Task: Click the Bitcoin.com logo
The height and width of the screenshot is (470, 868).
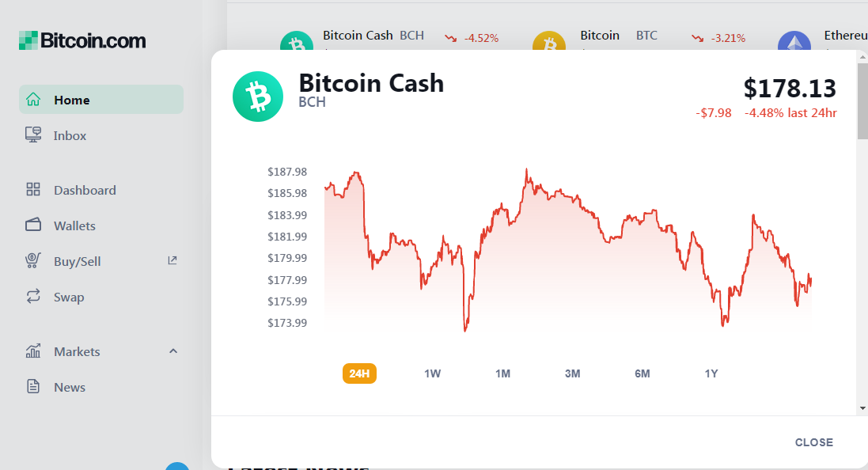Action: pos(82,40)
